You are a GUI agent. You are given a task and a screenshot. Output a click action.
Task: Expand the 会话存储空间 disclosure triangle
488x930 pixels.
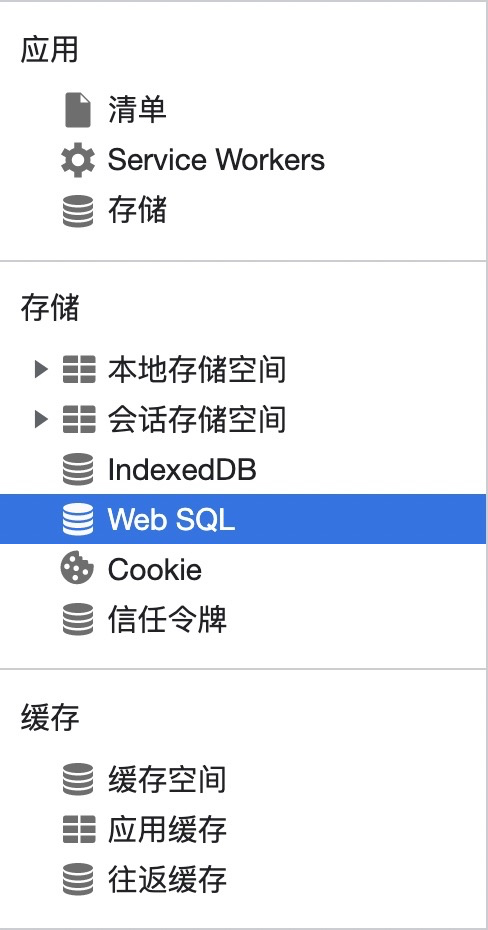[x=40, y=419]
